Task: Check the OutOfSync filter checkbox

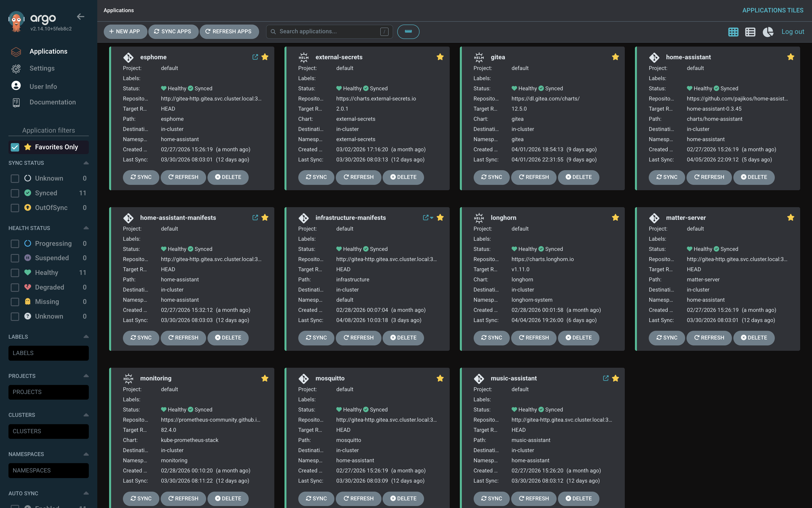Action: pos(15,208)
